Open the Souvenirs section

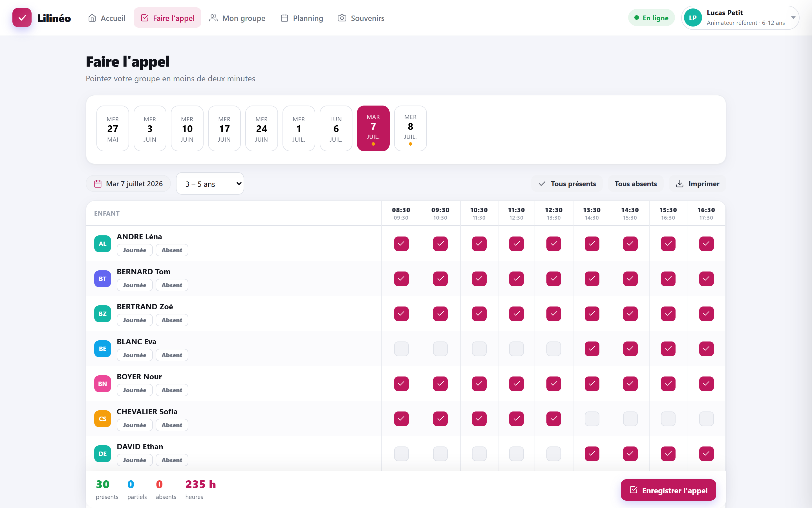[x=361, y=18]
